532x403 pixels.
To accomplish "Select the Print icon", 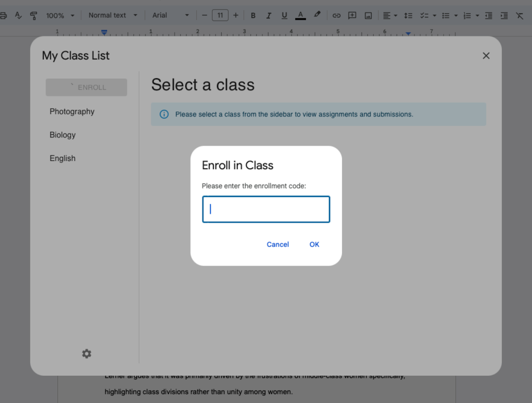I will pos(4,15).
